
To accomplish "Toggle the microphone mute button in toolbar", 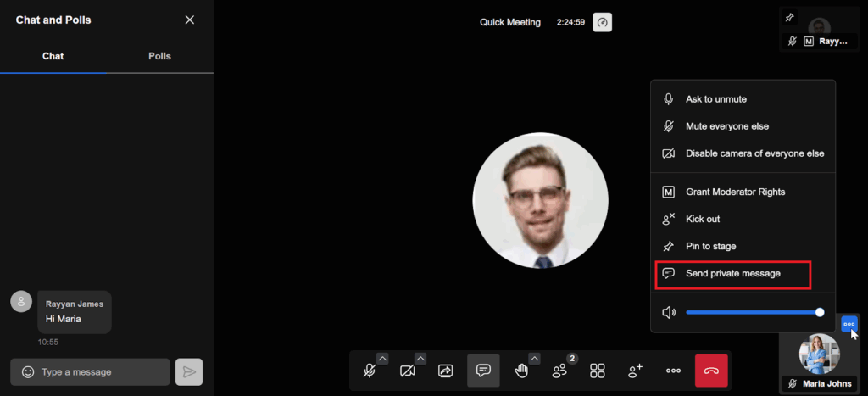I will coord(369,371).
